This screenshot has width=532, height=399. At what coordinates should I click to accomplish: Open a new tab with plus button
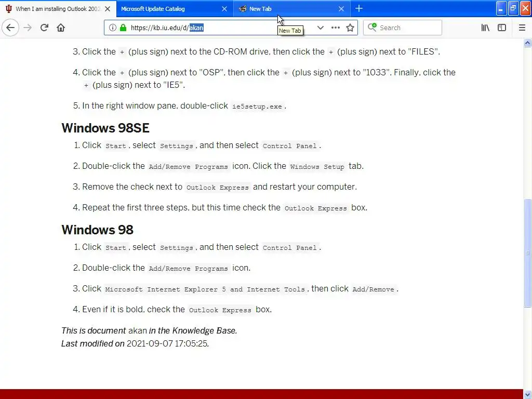[359, 8]
